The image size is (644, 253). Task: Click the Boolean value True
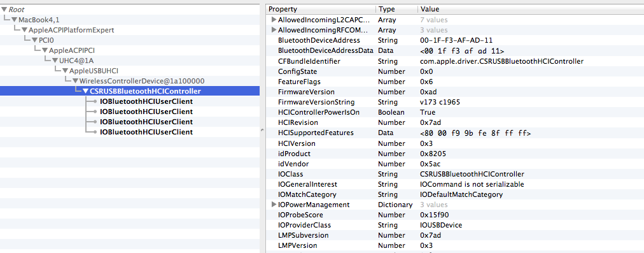pos(428,112)
